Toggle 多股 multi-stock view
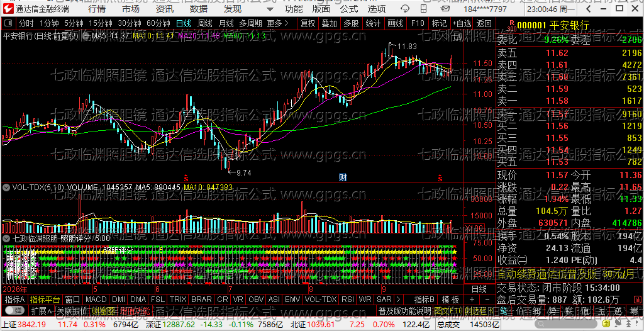Screen dimensions: 644x331 [352, 23]
